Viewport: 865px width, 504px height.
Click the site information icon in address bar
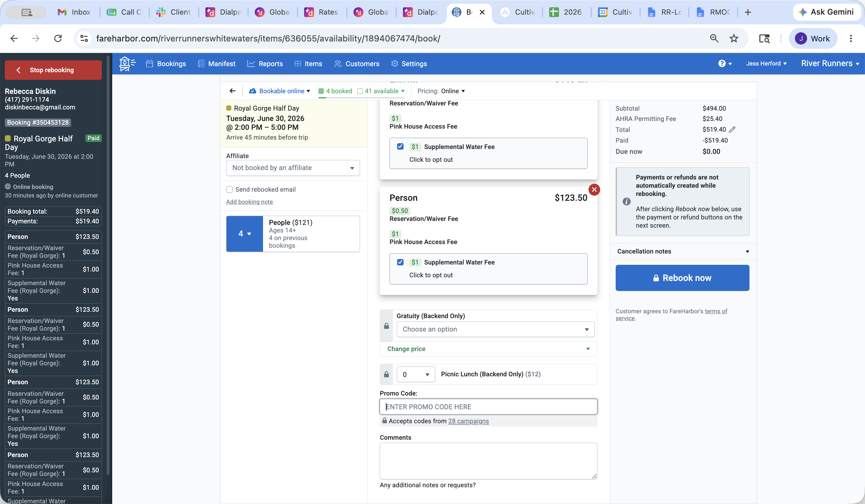coord(84,38)
